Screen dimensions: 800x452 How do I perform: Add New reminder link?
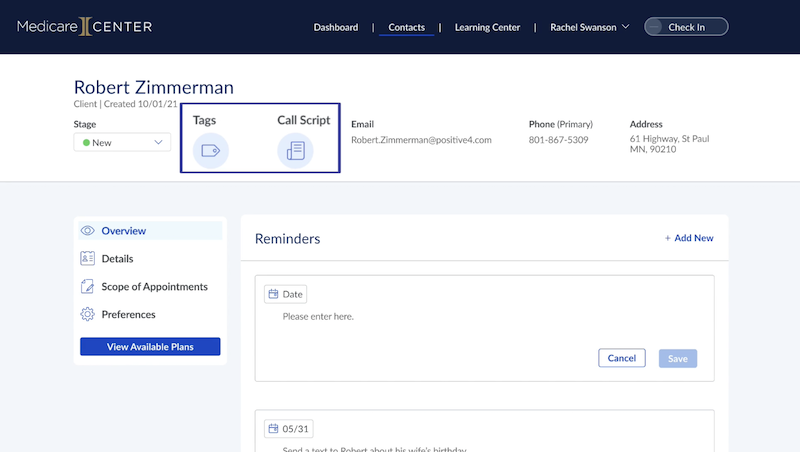(x=689, y=238)
